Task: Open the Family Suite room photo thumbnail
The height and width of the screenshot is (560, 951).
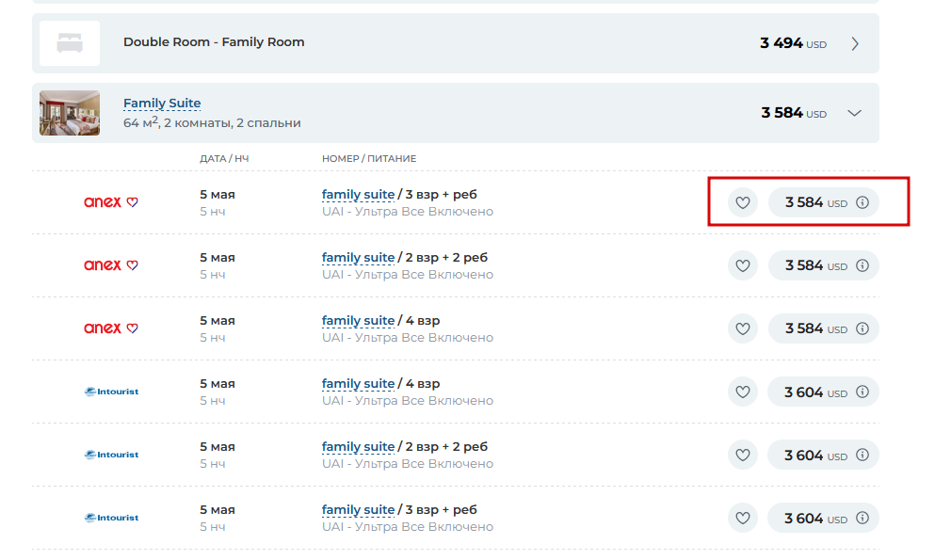Action: click(x=70, y=113)
